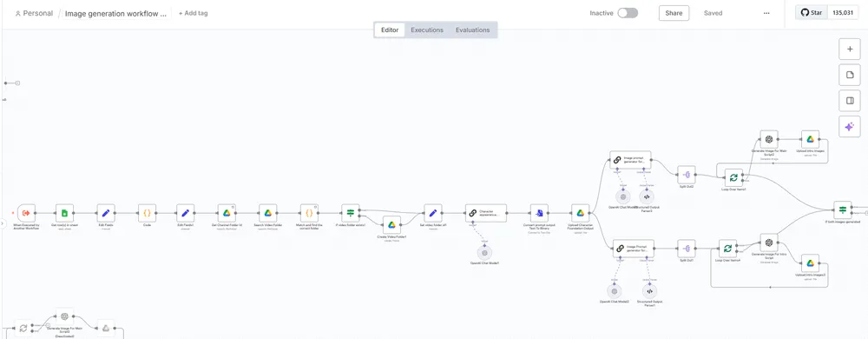This screenshot has width=868, height=339.
Task: Click the Image generation workflow title
Action: (x=115, y=13)
